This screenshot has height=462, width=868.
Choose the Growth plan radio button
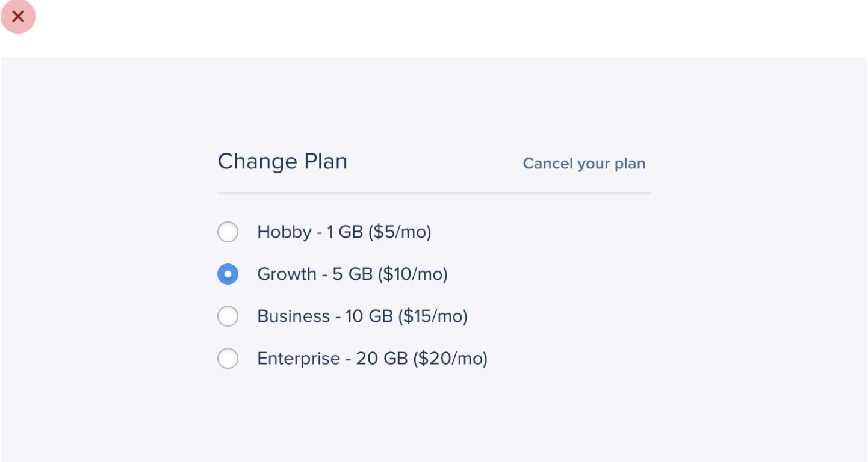(x=228, y=274)
